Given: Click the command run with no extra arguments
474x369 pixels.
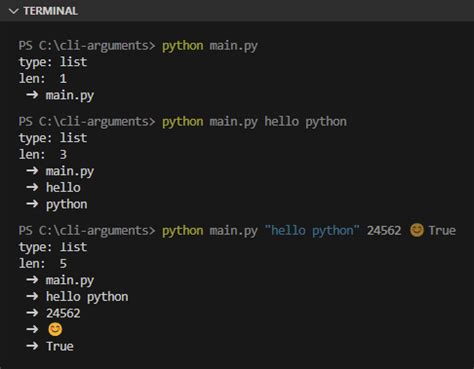Looking at the screenshot, I should pos(210,46).
